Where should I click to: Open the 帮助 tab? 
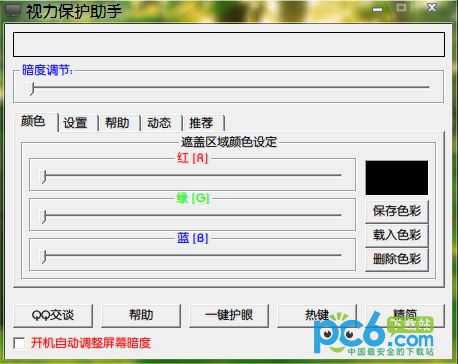point(118,123)
